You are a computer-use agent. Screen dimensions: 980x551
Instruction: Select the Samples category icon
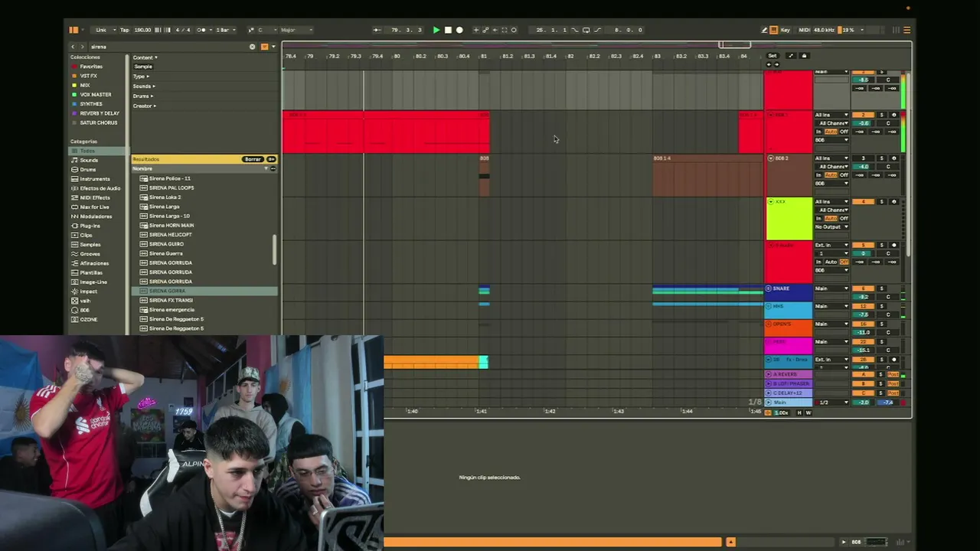(x=74, y=244)
